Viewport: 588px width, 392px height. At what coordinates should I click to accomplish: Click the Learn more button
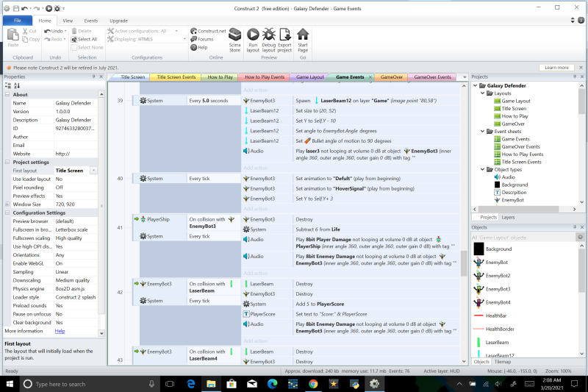[556, 68]
